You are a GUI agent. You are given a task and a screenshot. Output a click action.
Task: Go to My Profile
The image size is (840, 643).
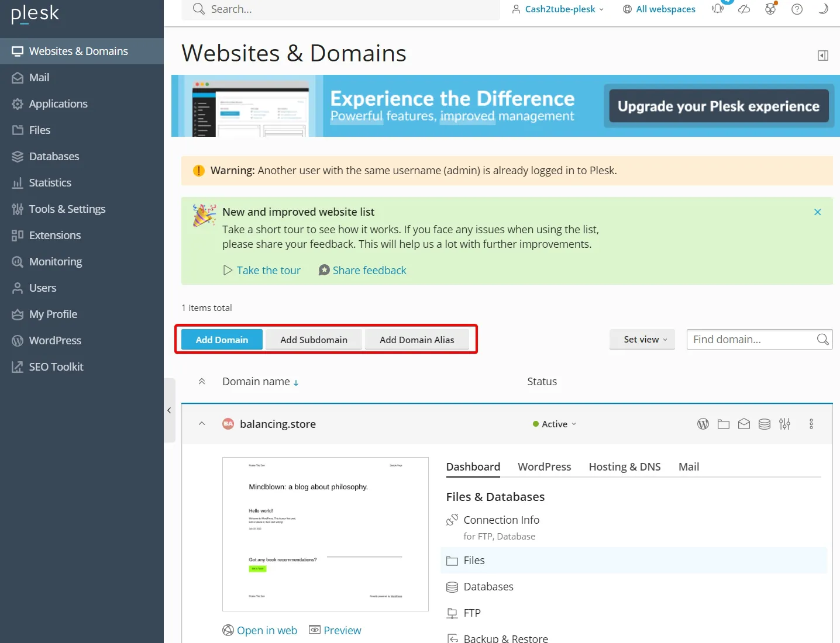82,314
